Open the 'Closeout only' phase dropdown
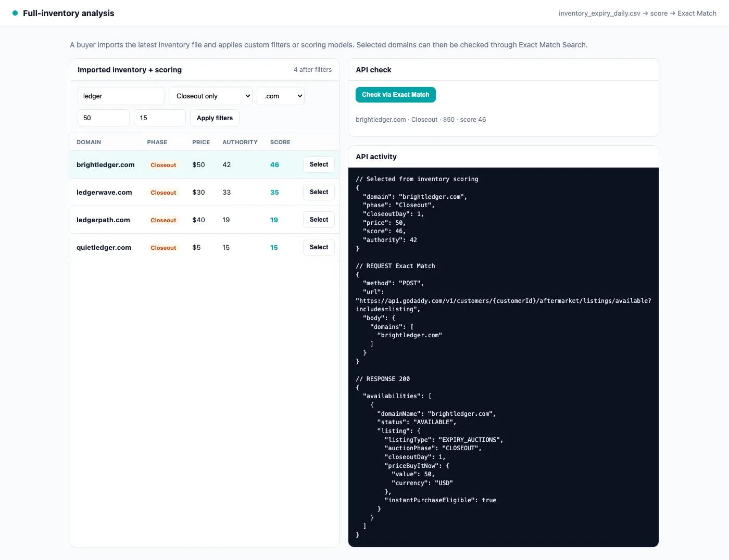The width and height of the screenshot is (729, 560). pos(210,96)
